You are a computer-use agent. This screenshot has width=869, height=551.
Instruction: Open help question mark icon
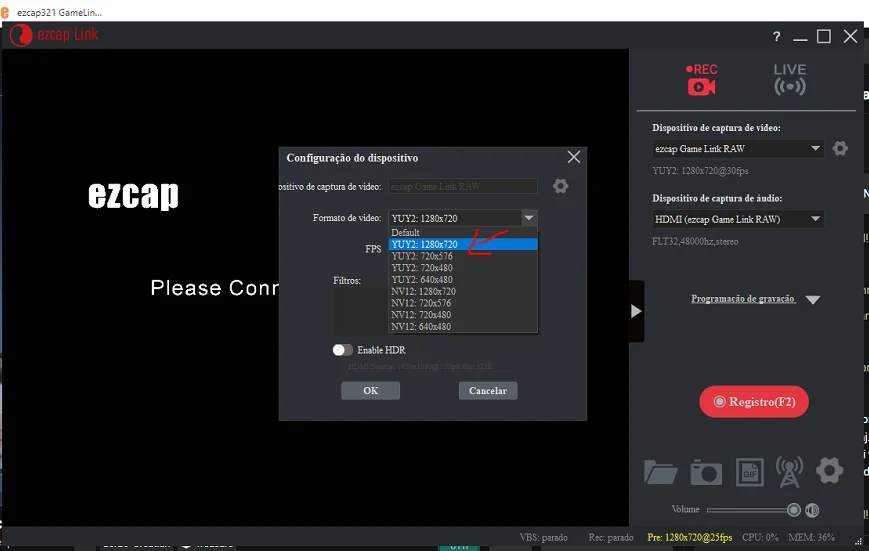click(776, 37)
